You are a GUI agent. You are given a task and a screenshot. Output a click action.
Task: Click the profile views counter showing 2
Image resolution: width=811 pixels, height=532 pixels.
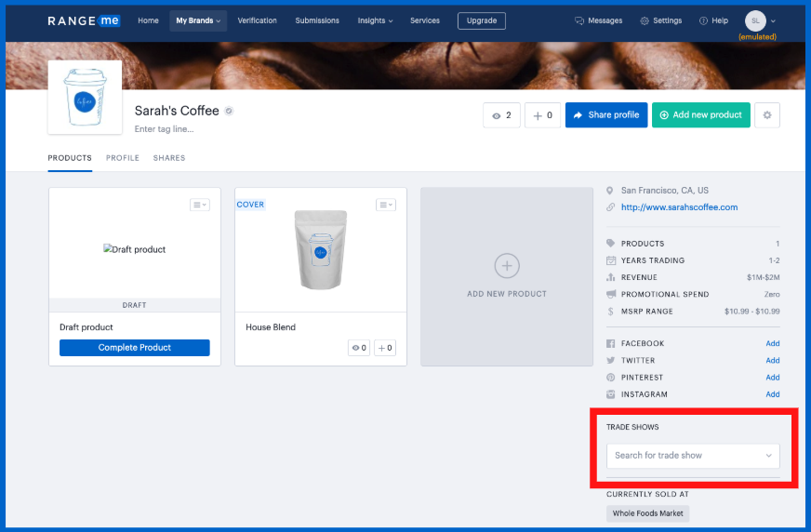501,115
